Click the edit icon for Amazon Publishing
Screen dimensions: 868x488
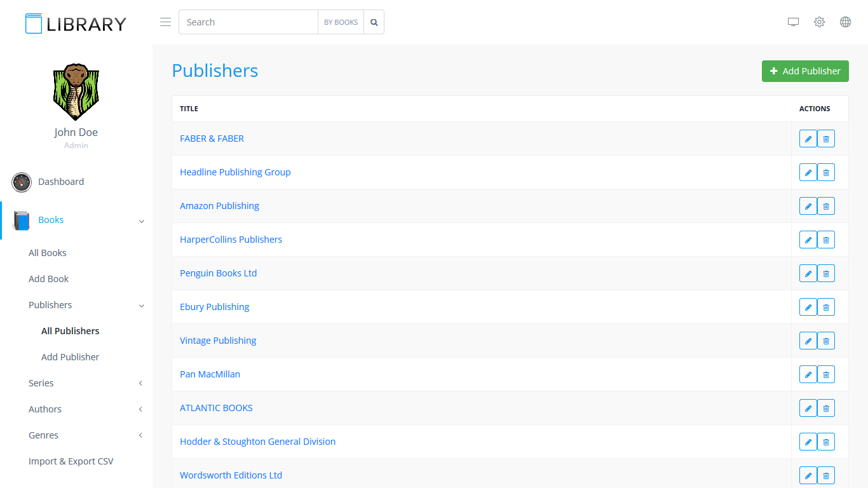pos(808,206)
